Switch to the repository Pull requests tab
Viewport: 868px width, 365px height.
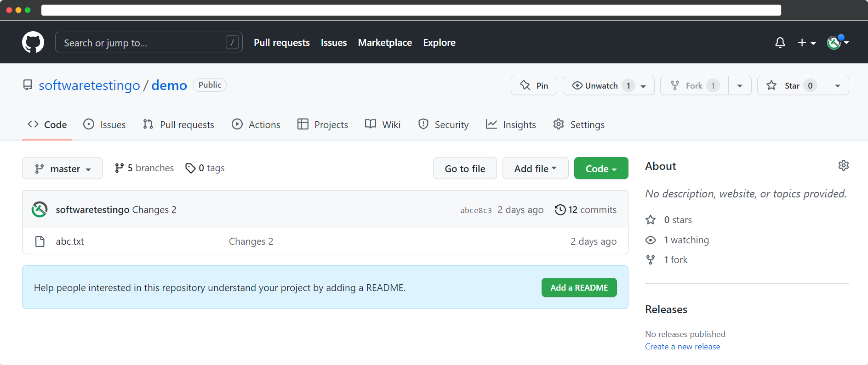pyautogui.click(x=178, y=124)
